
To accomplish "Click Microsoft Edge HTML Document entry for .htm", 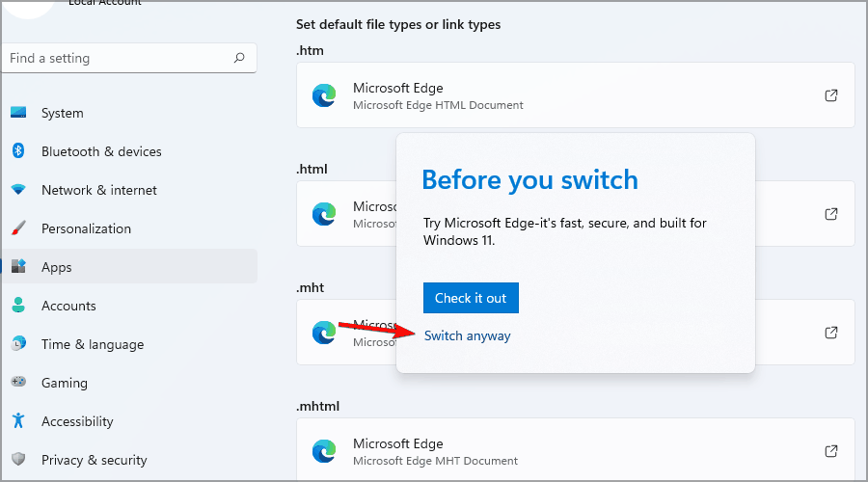I will click(x=438, y=95).
